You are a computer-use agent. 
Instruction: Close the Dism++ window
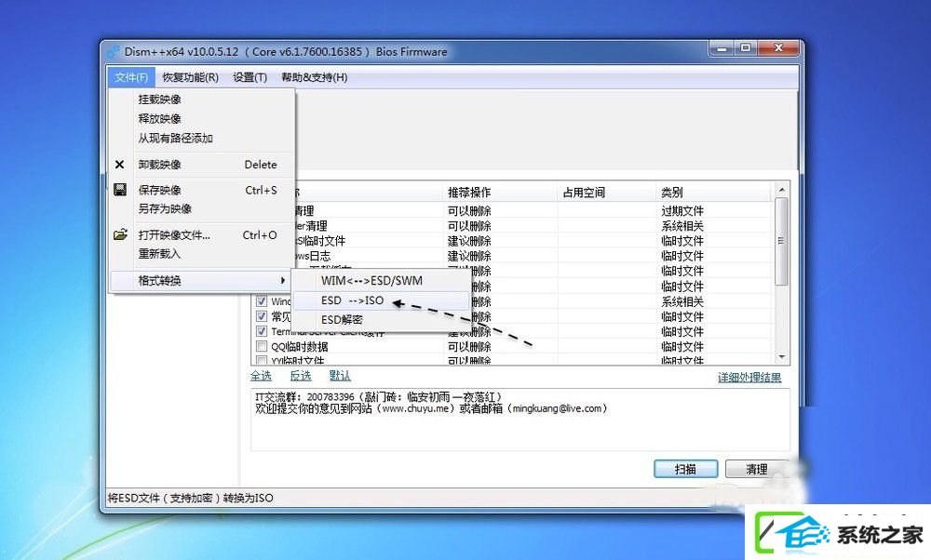778,48
